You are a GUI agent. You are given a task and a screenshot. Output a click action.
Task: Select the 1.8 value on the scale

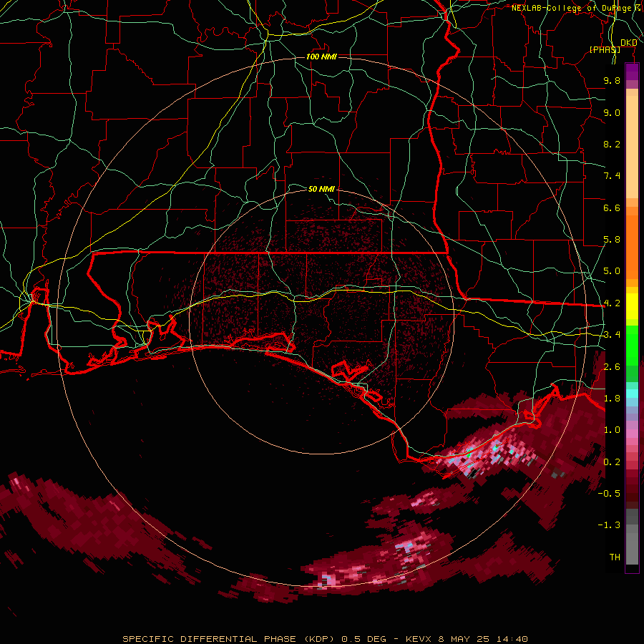612,399
